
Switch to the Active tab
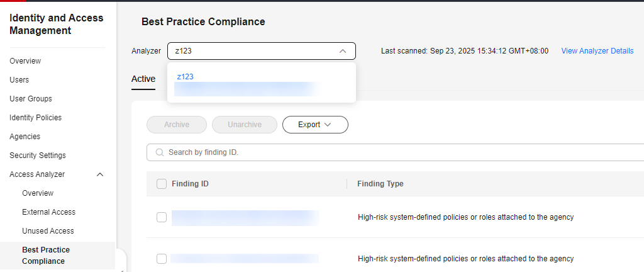pyautogui.click(x=143, y=79)
